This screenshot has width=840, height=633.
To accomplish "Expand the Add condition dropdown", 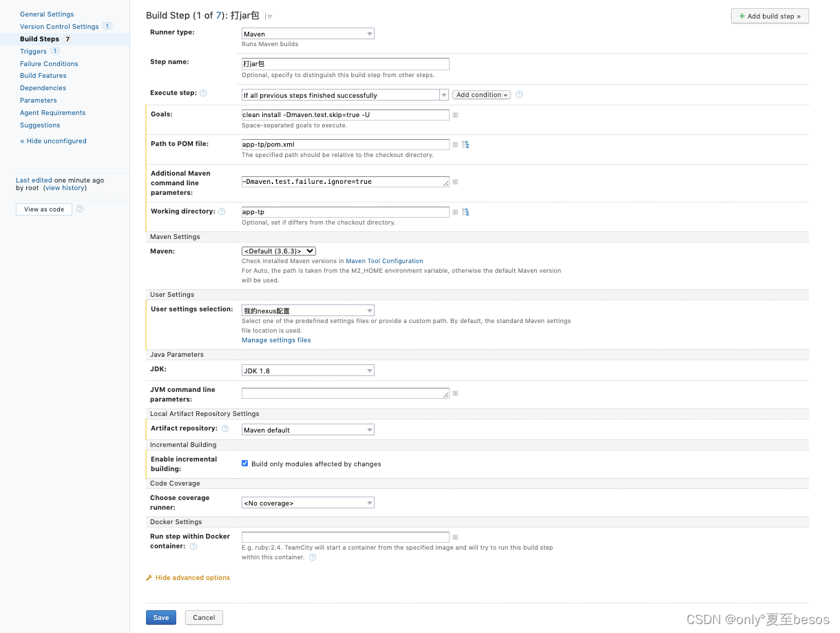I will click(481, 95).
